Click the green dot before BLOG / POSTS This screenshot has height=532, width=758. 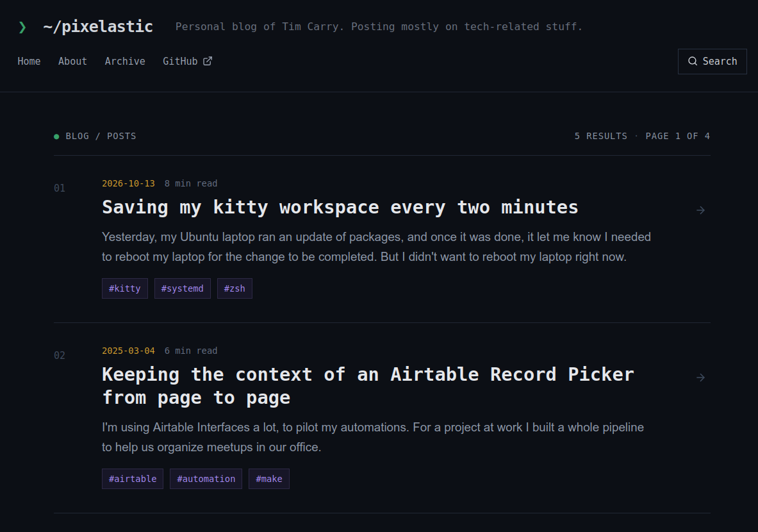56,137
